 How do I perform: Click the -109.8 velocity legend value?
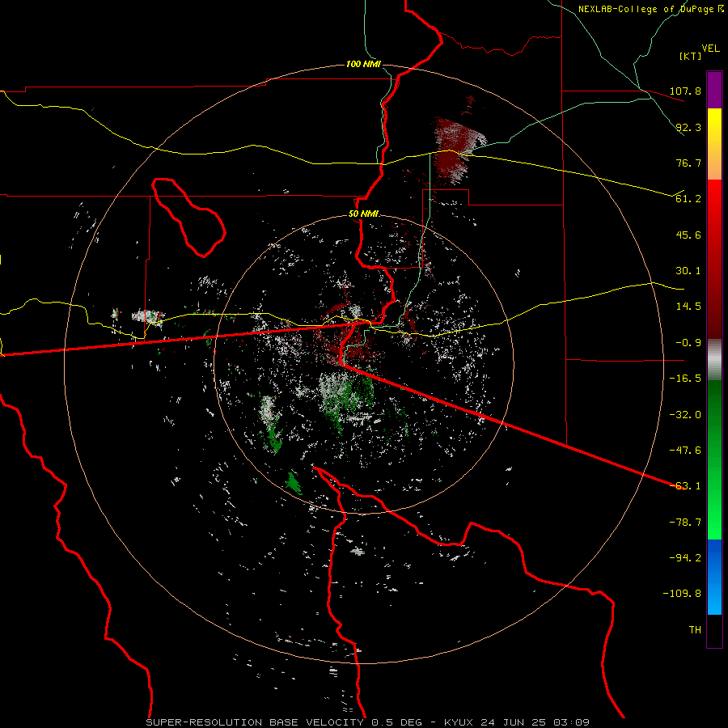(682, 594)
